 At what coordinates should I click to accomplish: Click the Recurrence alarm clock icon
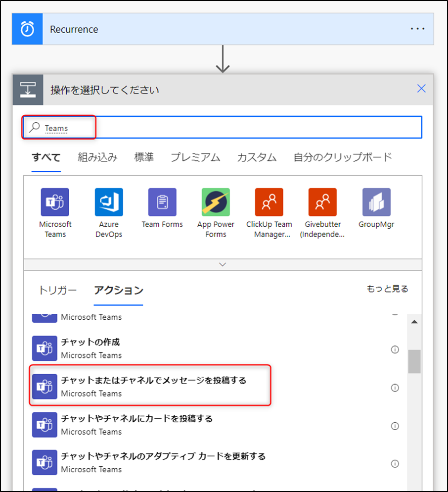tap(27, 29)
